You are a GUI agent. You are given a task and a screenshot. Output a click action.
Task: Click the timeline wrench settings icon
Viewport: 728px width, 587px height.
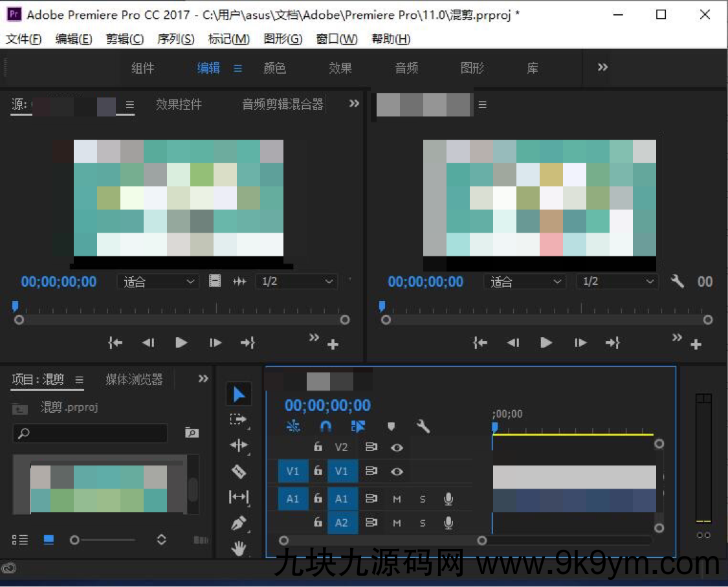click(x=423, y=426)
